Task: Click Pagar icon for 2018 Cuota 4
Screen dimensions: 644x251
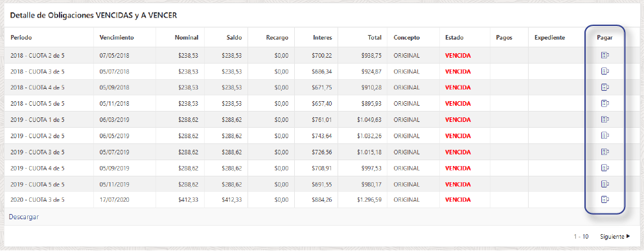Action: point(604,87)
